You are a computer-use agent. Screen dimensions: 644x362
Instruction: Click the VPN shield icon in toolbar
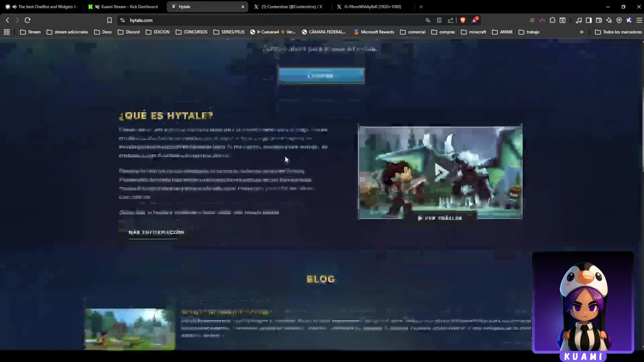pos(619,20)
